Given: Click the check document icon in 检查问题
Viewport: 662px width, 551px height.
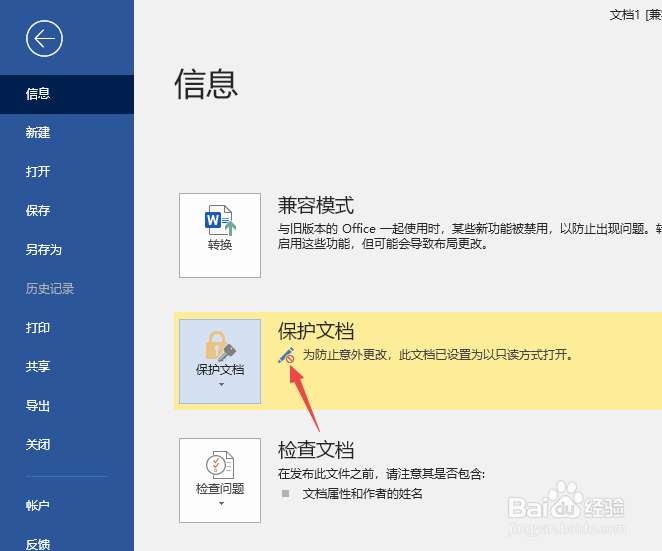Looking at the screenshot, I should pos(220,465).
